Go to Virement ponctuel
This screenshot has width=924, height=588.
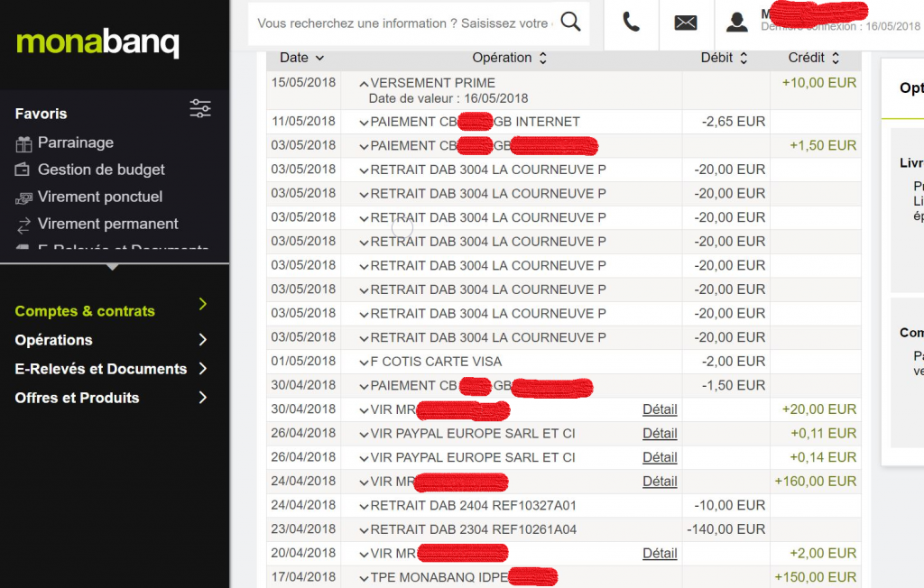pyautogui.click(x=100, y=197)
